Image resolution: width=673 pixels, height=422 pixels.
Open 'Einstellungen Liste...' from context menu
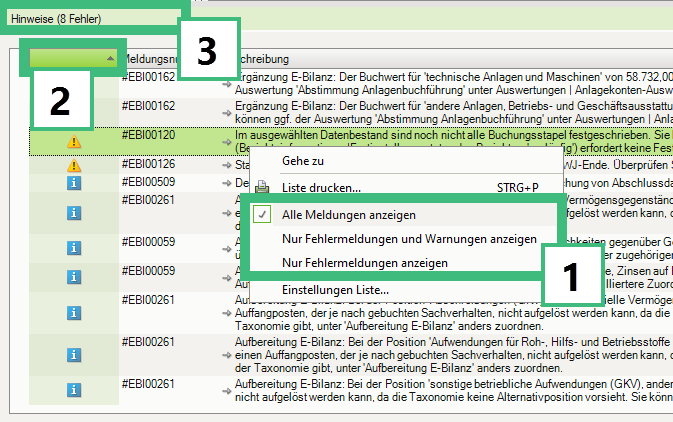[x=335, y=290]
